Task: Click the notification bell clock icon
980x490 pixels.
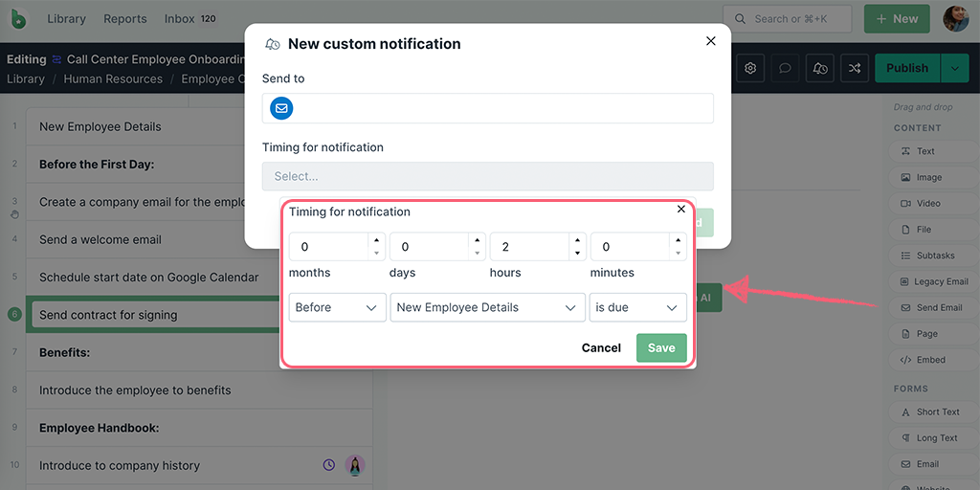Action: pyautogui.click(x=820, y=68)
